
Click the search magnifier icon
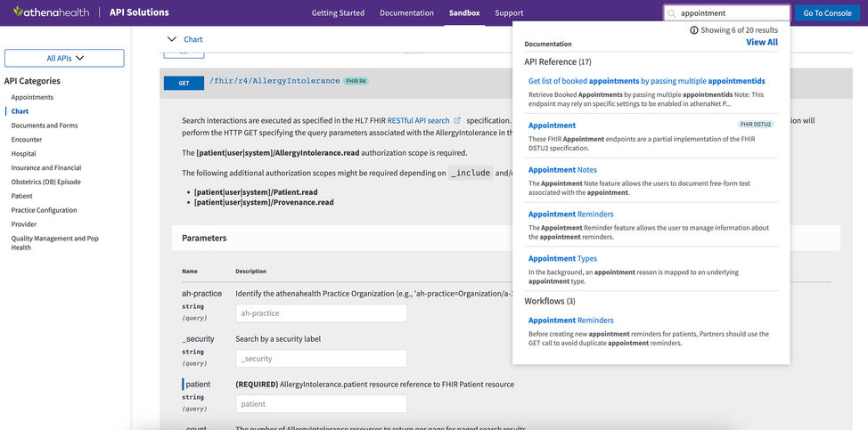[672, 13]
